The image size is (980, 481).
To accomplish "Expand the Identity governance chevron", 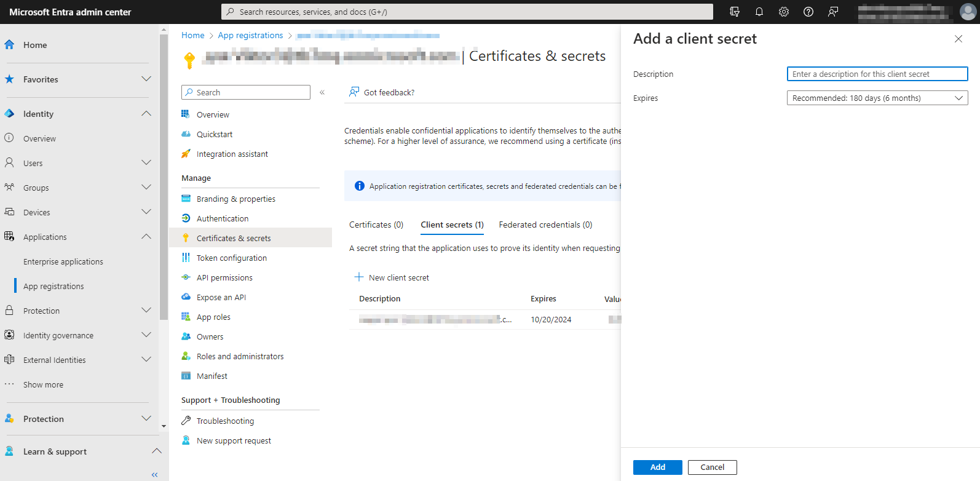I will (x=146, y=335).
